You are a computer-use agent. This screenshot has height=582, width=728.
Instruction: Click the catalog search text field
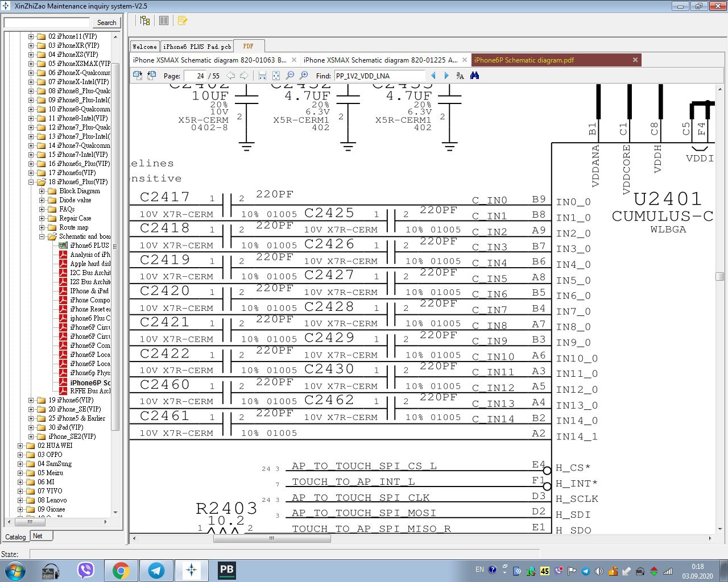(x=47, y=23)
